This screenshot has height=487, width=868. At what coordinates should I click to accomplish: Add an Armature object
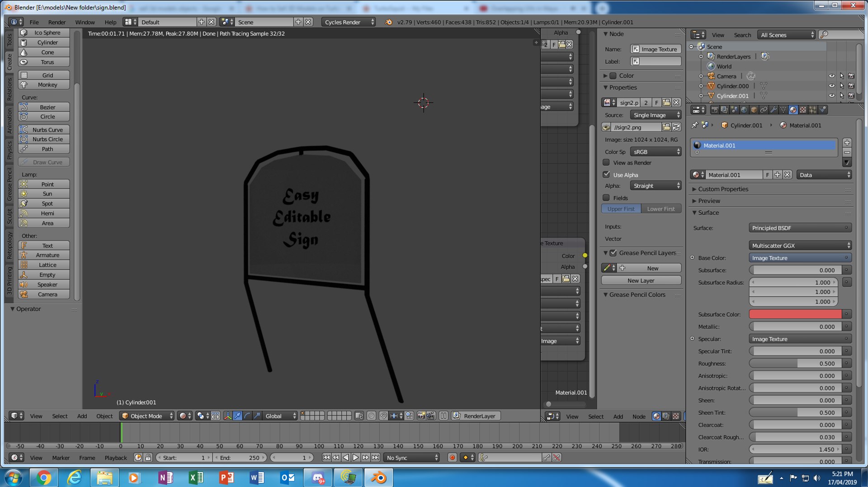coord(44,255)
